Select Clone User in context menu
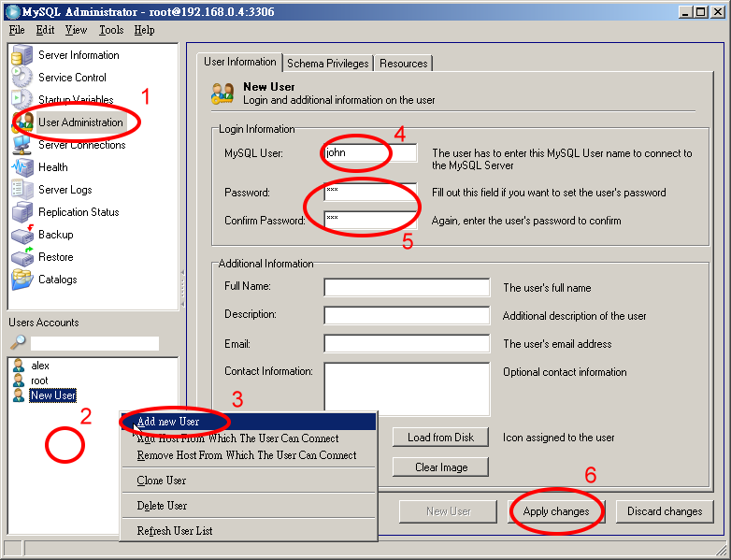Viewport: 731px width, 560px height. click(162, 481)
